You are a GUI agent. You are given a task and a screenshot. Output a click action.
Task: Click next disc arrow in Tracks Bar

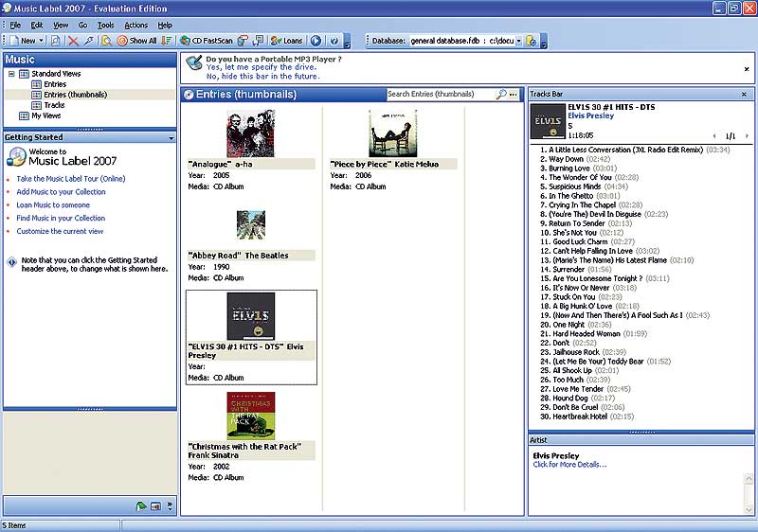[747, 136]
